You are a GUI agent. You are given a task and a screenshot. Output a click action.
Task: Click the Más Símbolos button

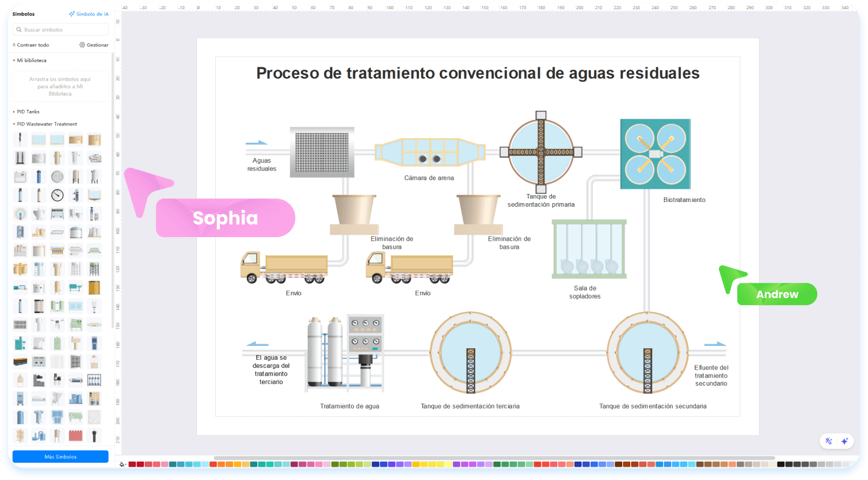[x=60, y=456]
